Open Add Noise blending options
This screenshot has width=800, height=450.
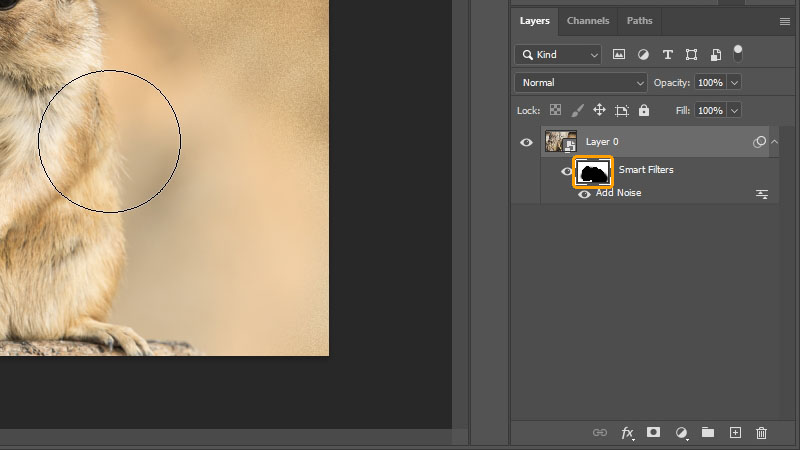762,194
